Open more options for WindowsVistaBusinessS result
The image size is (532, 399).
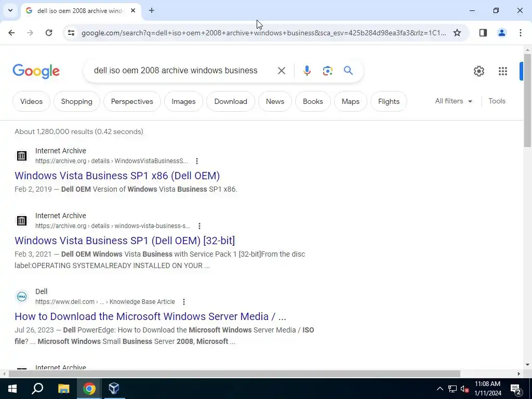point(197,161)
